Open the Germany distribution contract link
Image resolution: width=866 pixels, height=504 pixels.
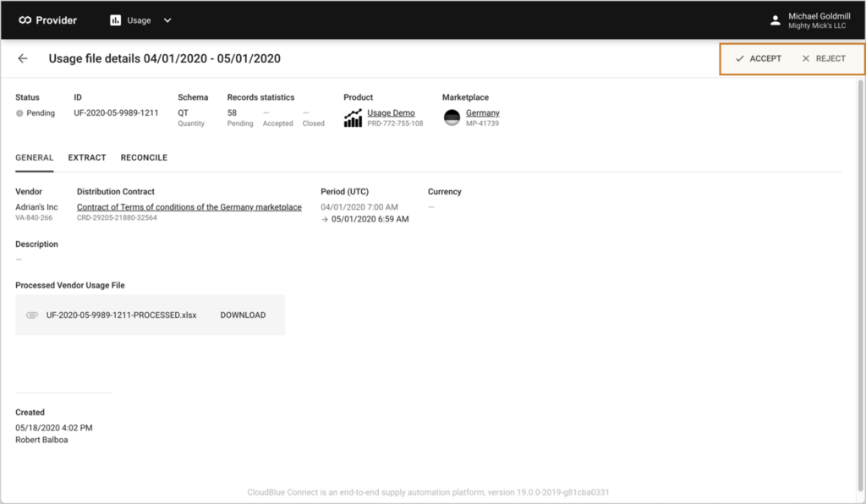coord(189,207)
